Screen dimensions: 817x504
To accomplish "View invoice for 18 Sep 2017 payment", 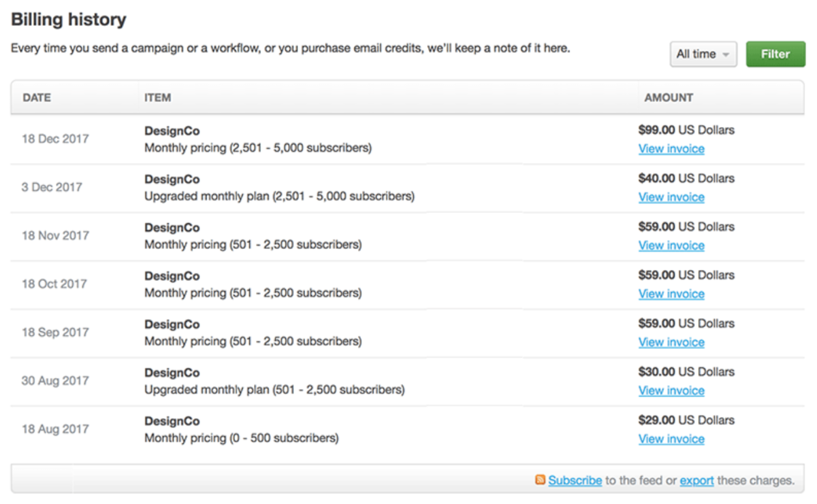I will click(671, 342).
